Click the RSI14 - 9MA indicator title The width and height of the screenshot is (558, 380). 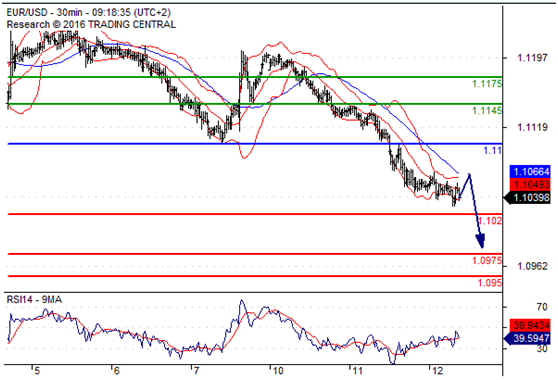click(x=34, y=300)
